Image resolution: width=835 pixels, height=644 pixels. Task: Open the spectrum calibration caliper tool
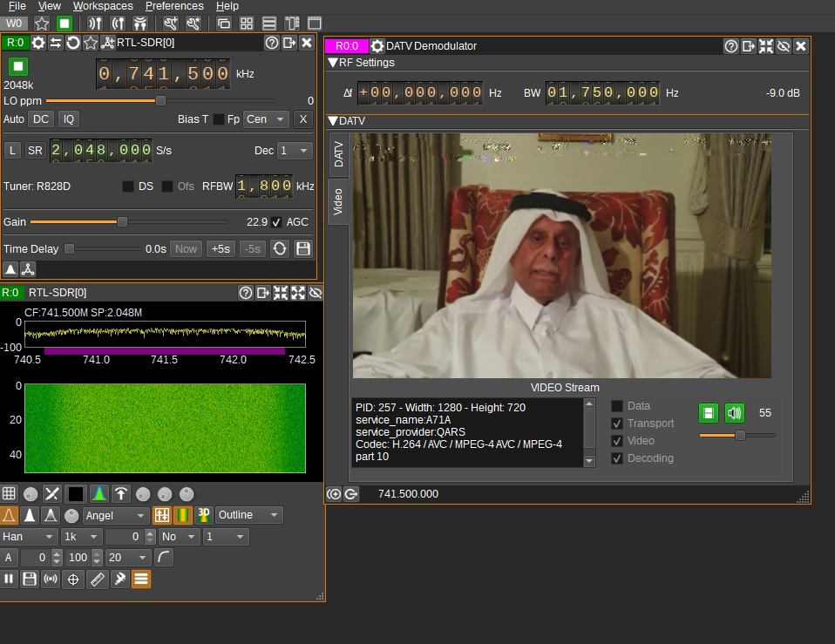point(119,579)
